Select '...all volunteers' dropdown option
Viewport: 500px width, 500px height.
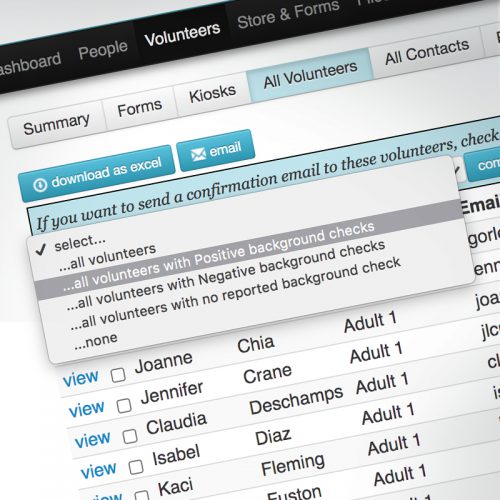[x=107, y=257]
